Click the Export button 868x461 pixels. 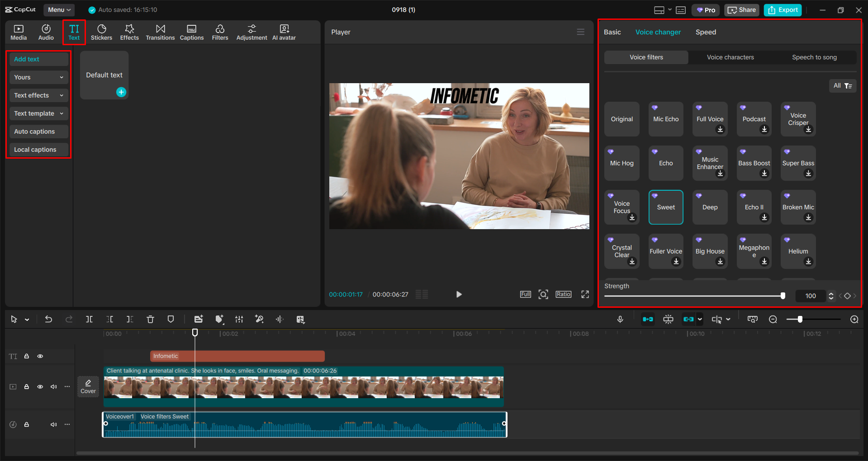click(782, 9)
